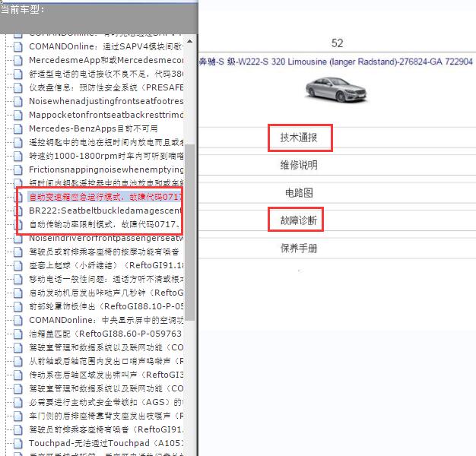Click document icon beside MercedesmeApp entry
This screenshot has height=456, width=476.
click(x=18, y=60)
